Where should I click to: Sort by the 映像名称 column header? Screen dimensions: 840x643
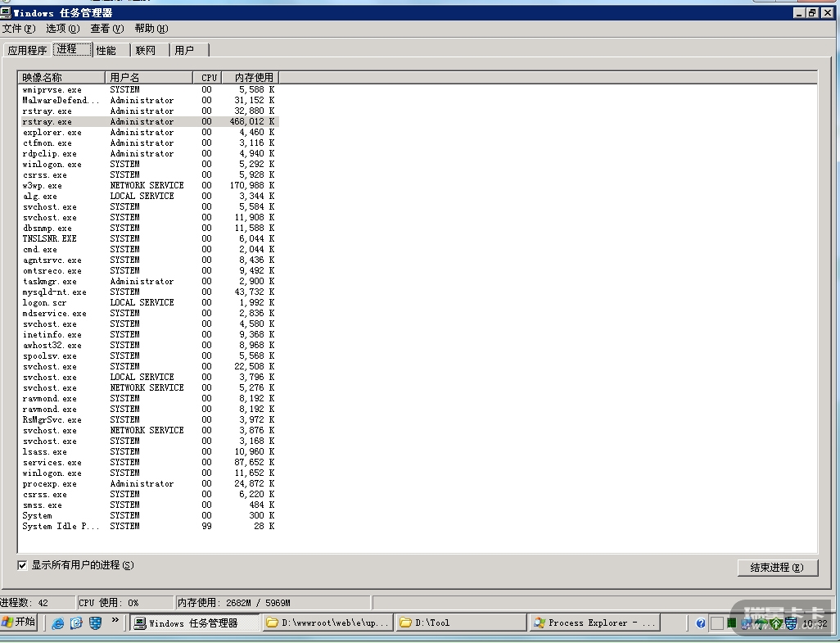tap(61, 78)
